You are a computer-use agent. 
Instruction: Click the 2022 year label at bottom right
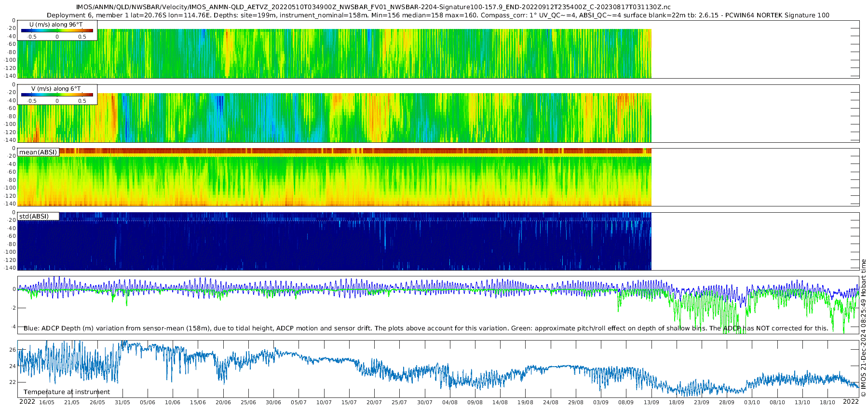pyautogui.click(x=851, y=402)
